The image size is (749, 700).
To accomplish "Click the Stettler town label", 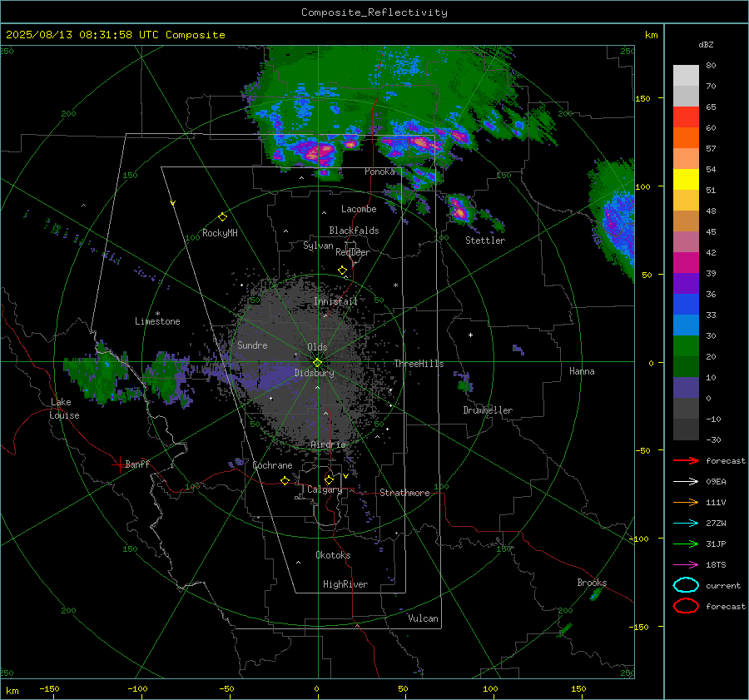I will point(485,241).
